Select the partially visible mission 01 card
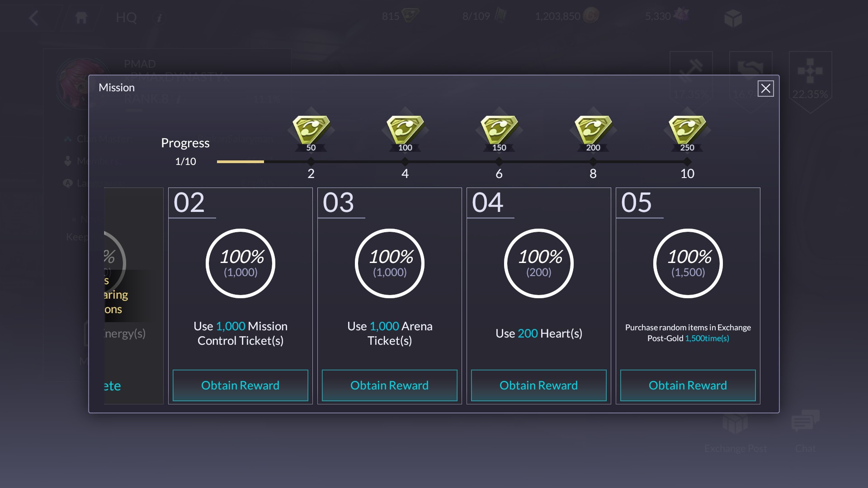Viewport: 868px width, 488px height. coord(133,296)
